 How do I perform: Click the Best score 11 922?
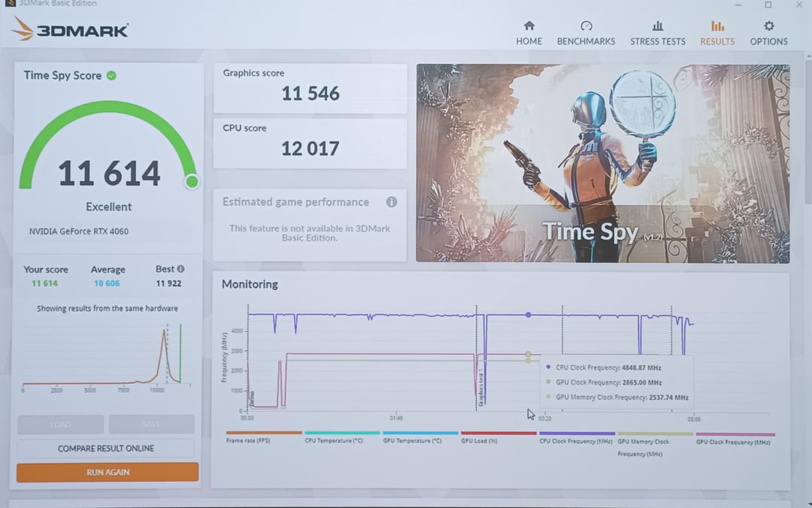(169, 283)
